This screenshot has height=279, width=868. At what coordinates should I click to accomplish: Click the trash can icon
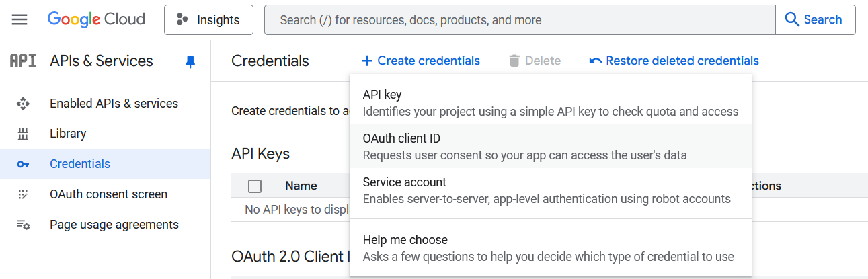click(514, 61)
